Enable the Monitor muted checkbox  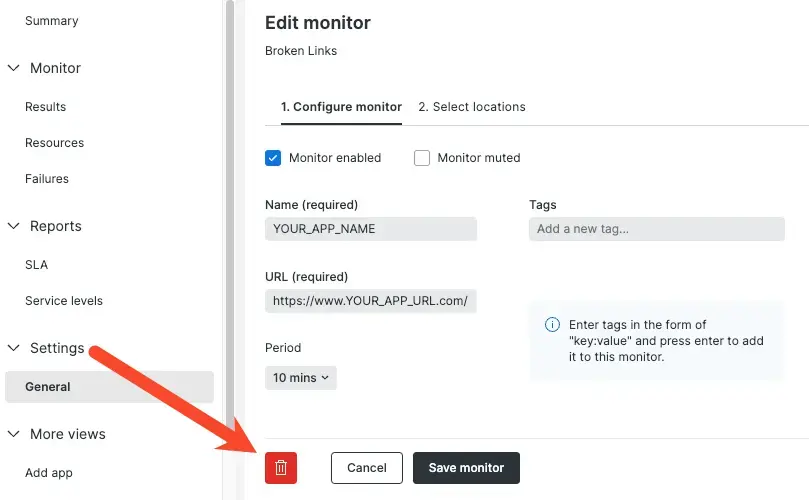pos(422,158)
